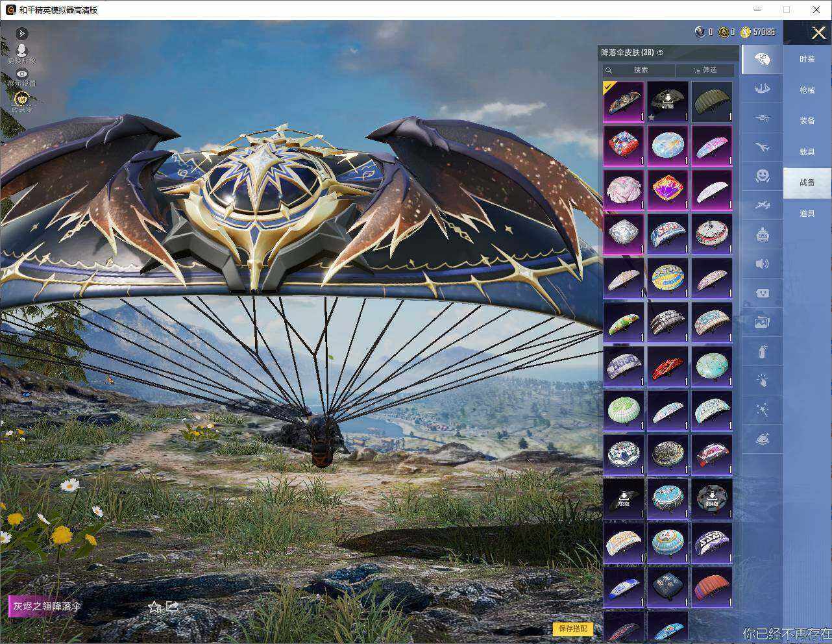Open the snapping hand gesture category icon

point(762,380)
